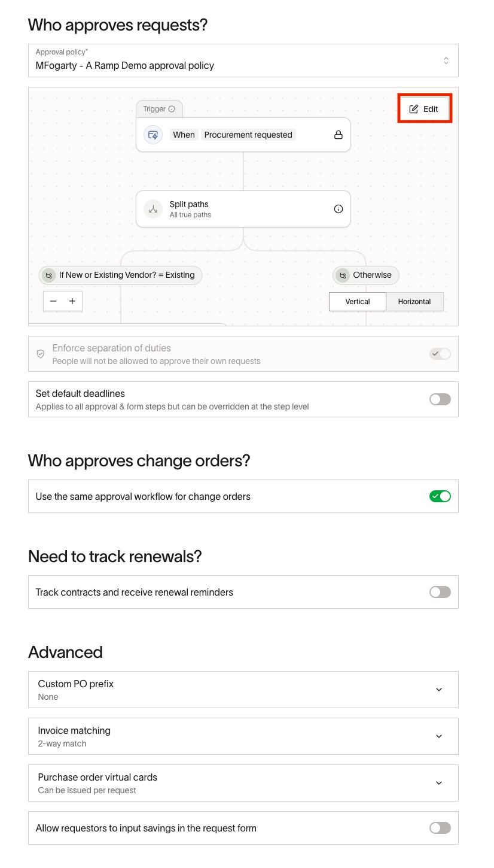Image resolution: width=494 pixels, height=868 pixels.
Task: Open the Approval policy dropdown
Action: coord(243,60)
